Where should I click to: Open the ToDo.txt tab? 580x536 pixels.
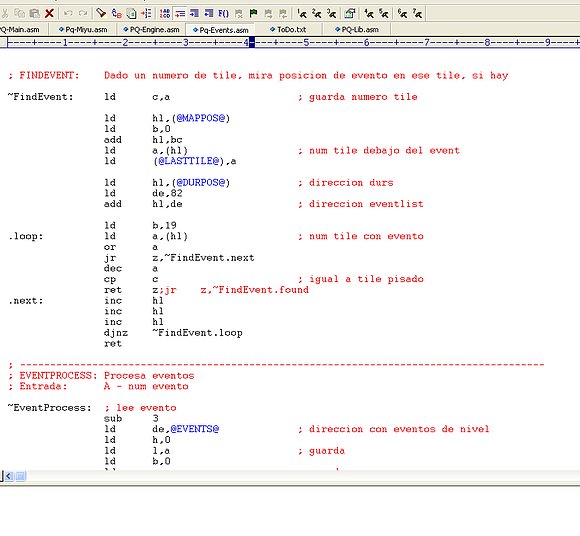(x=288, y=30)
